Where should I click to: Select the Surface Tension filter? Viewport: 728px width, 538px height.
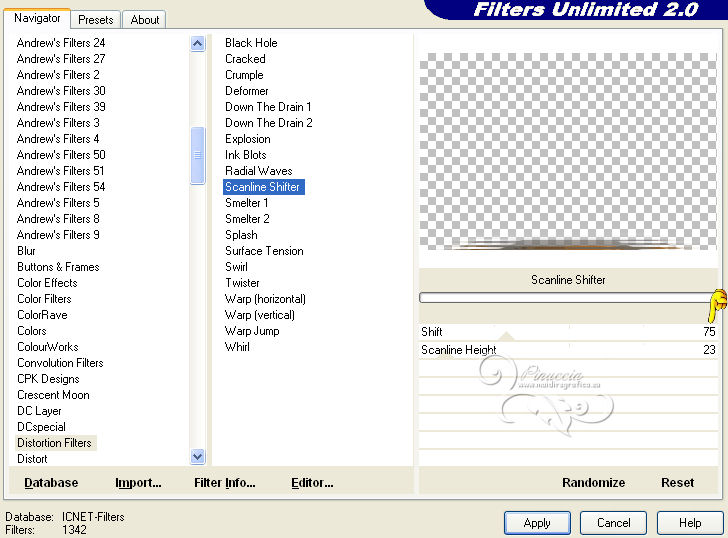tap(264, 251)
